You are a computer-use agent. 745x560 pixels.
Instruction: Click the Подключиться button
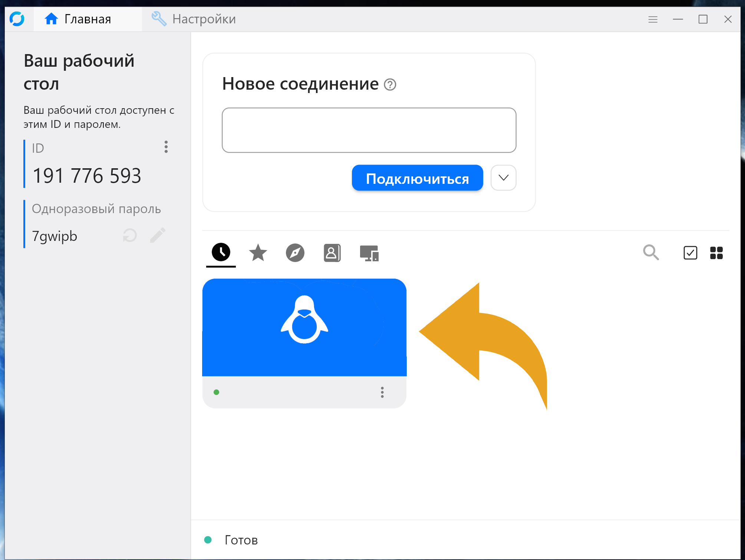417,178
